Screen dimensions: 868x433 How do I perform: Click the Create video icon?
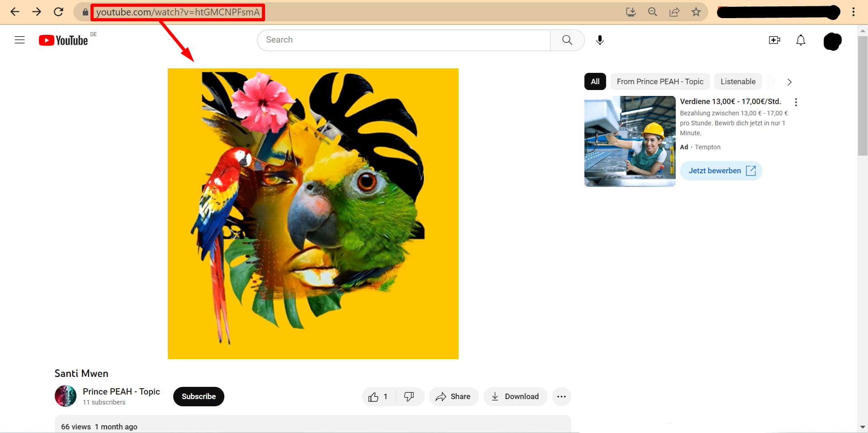774,40
